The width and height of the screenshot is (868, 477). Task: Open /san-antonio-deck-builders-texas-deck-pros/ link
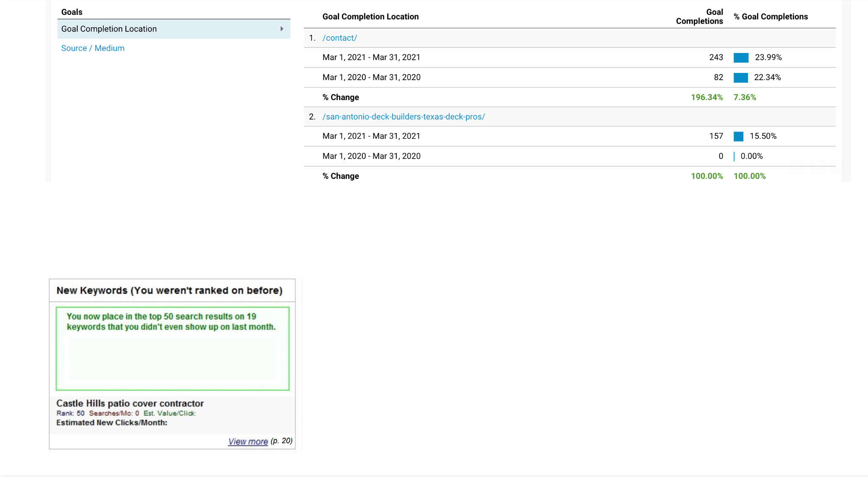click(x=403, y=117)
